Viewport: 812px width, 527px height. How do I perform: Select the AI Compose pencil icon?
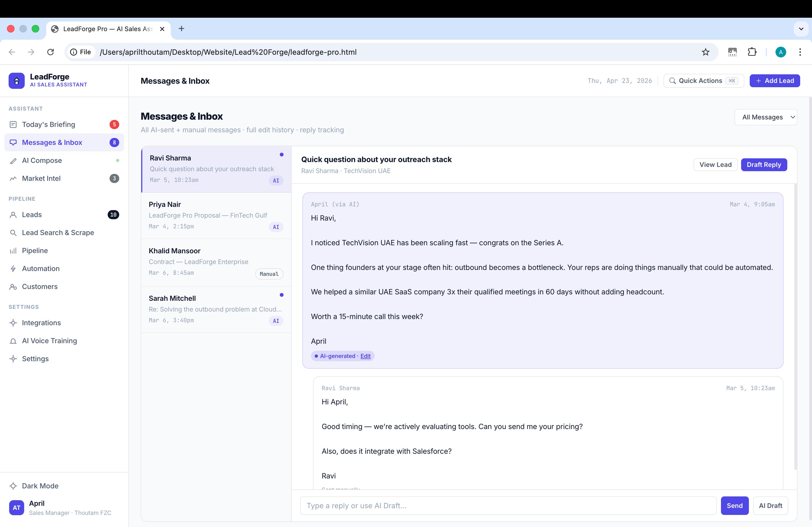13,160
